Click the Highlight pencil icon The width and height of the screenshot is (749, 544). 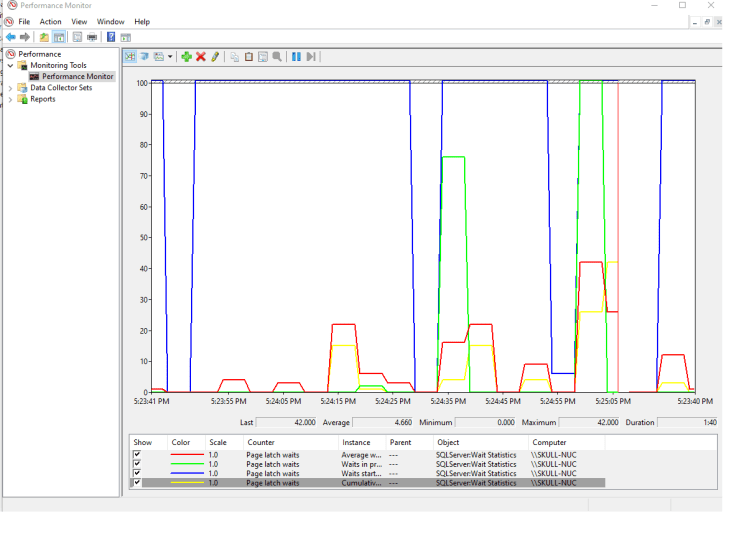[215, 57]
